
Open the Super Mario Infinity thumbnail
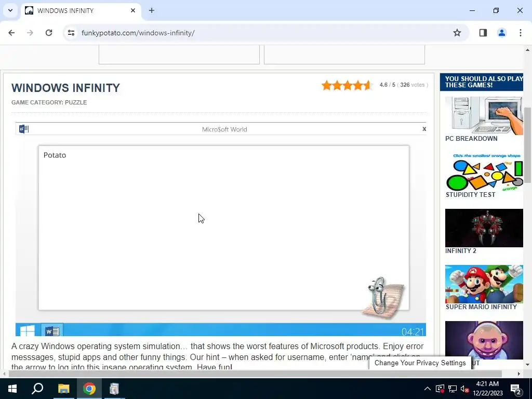coord(484,284)
